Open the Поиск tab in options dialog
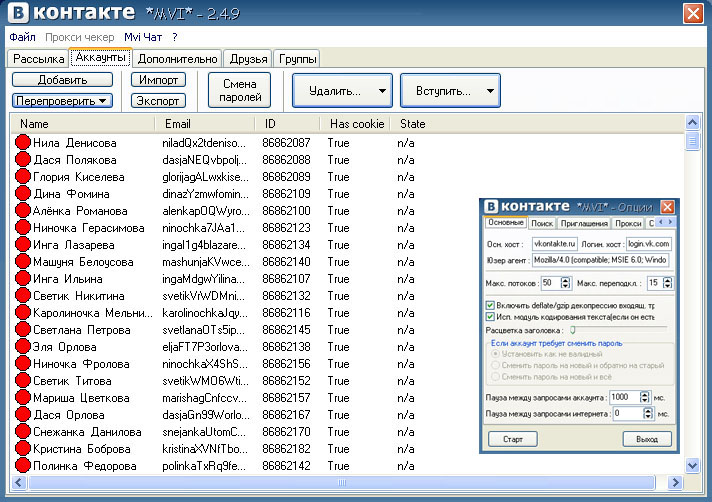This screenshot has height=502, width=712. pos(542,223)
